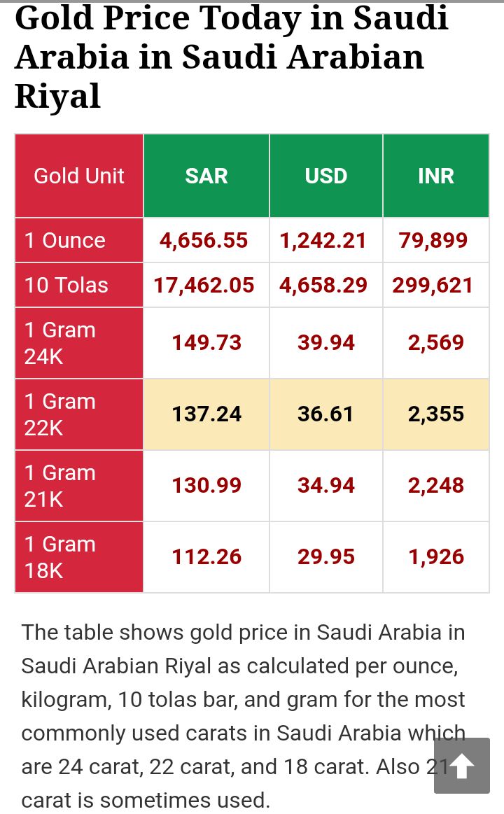Select the 1 Gram 21K row label
The width and height of the screenshot is (504, 814).
(x=79, y=486)
